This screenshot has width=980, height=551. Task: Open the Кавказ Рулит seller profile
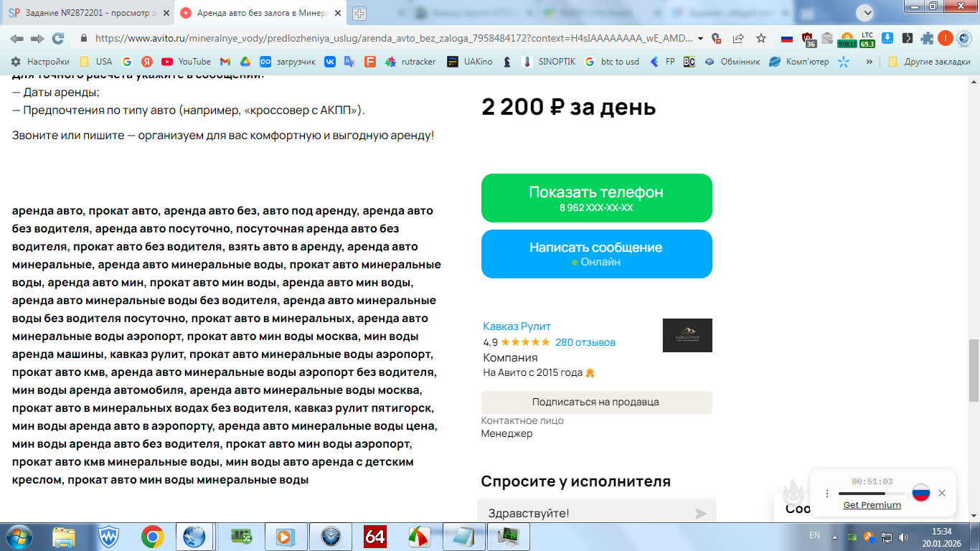click(517, 326)
